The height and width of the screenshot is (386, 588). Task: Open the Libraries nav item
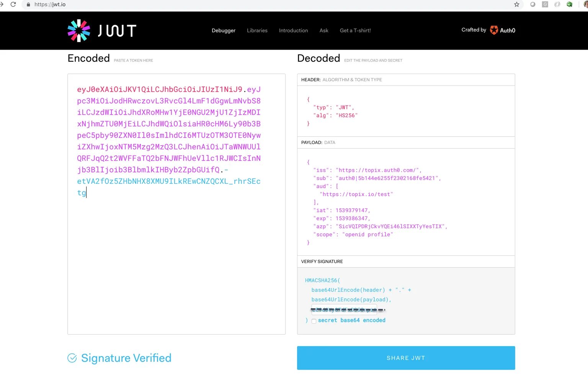click(257, 31)
